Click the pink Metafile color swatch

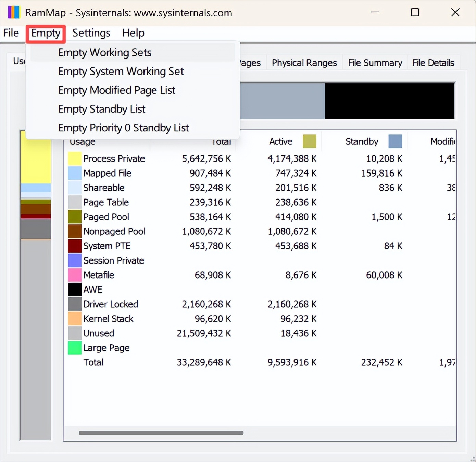tap(75, 275)
